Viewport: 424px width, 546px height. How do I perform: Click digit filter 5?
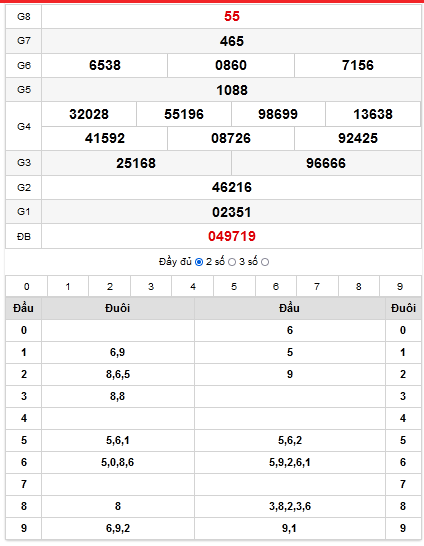(234, 287)
